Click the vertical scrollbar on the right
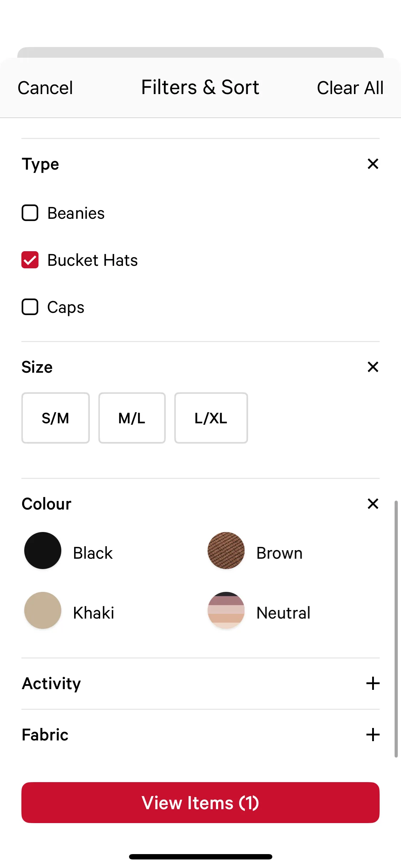Image resolution: width=401 pixels, height=868 pixels. click(x=396, y=629)
